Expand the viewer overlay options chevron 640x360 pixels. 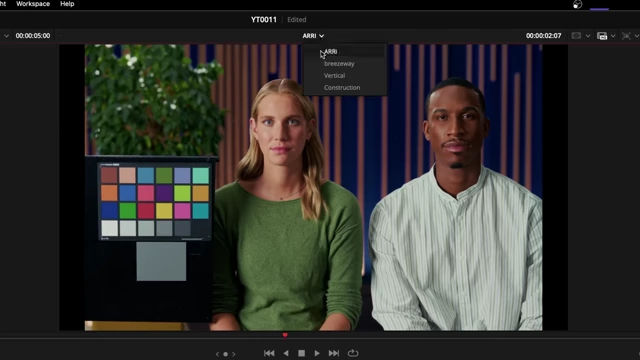(588, 36)
